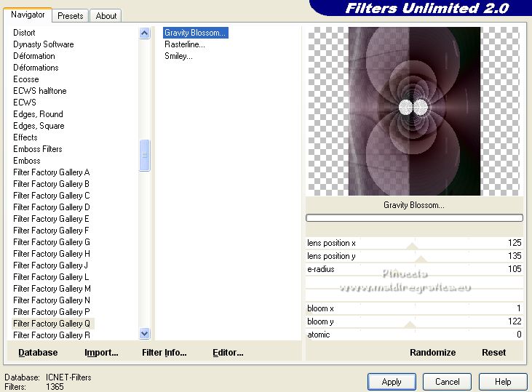Select ECWS halftone category
The width and height of the screenshot is (532, 392).
point(40,91)
